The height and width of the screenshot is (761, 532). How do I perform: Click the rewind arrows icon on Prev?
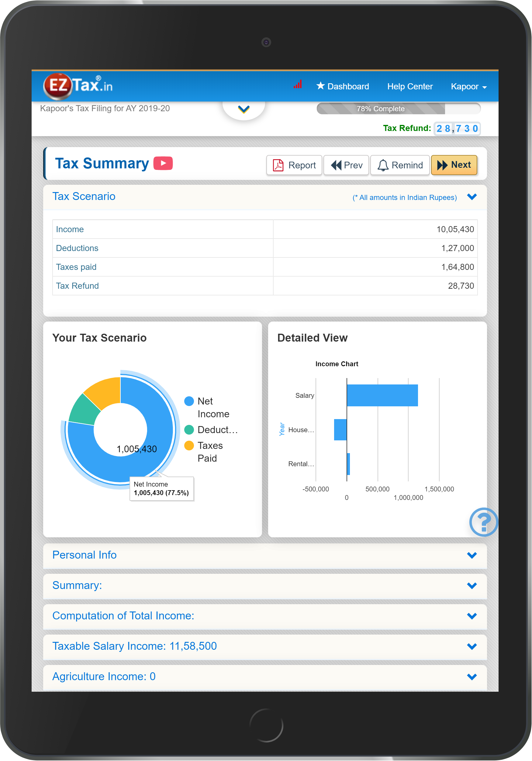click(x=336, y=165)
